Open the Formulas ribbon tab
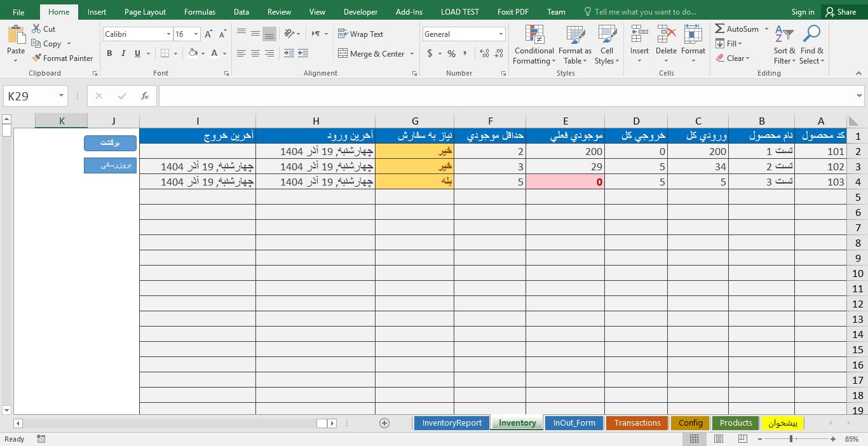The height and width of the screenshot is (446, 868). (200, 12)
